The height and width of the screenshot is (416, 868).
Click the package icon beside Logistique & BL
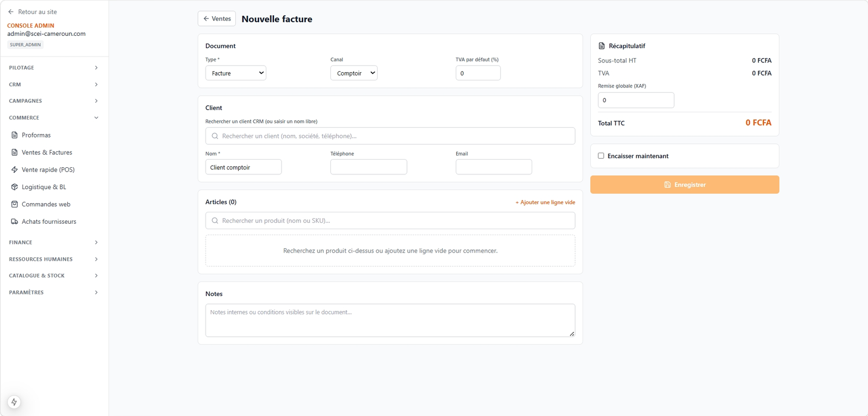(x=15, y=187)
